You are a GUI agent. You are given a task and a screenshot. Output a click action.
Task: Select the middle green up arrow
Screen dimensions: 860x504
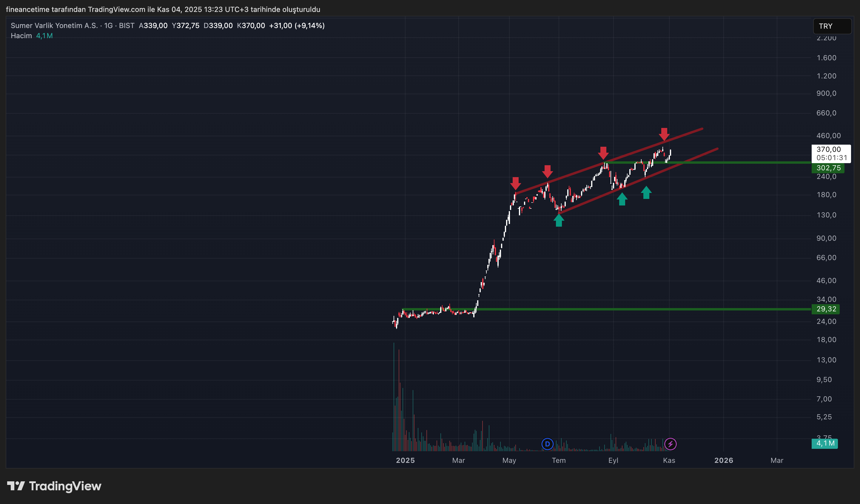click(x=622, y=199)
